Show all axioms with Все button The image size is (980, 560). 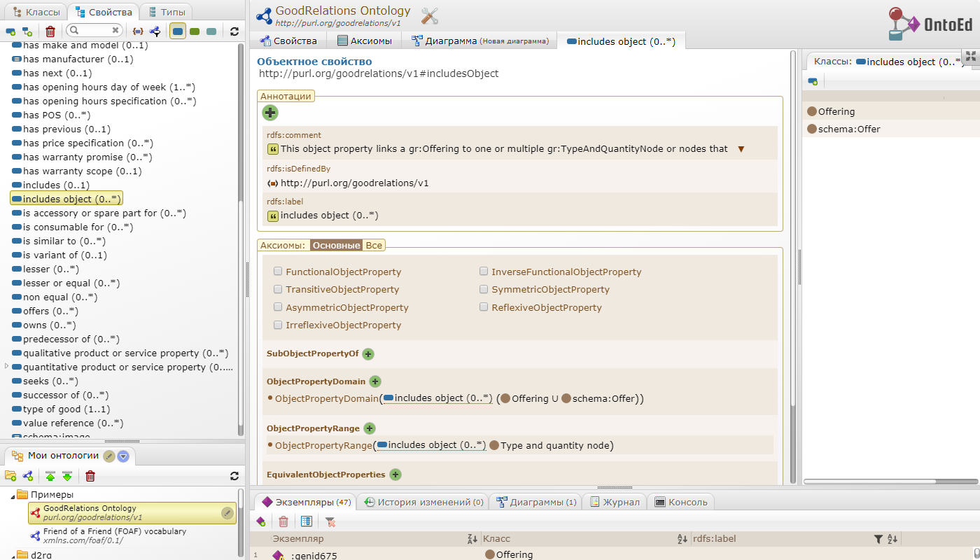pyautogui.click(x=374, y=245)
